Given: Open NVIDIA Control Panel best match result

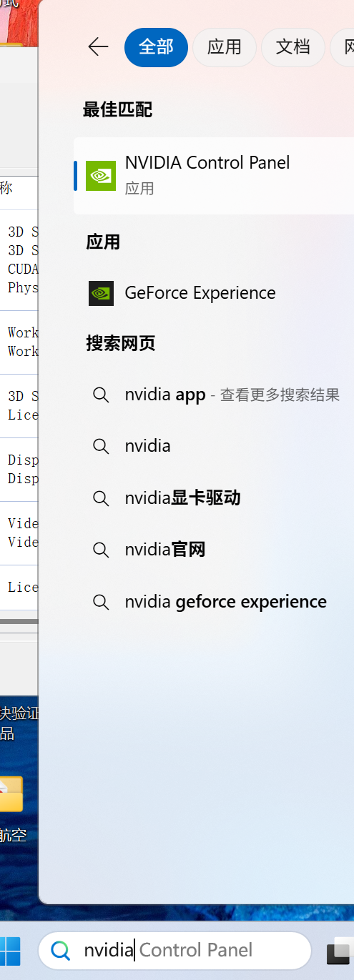Looking at the screenshot, I should point(214,176).
